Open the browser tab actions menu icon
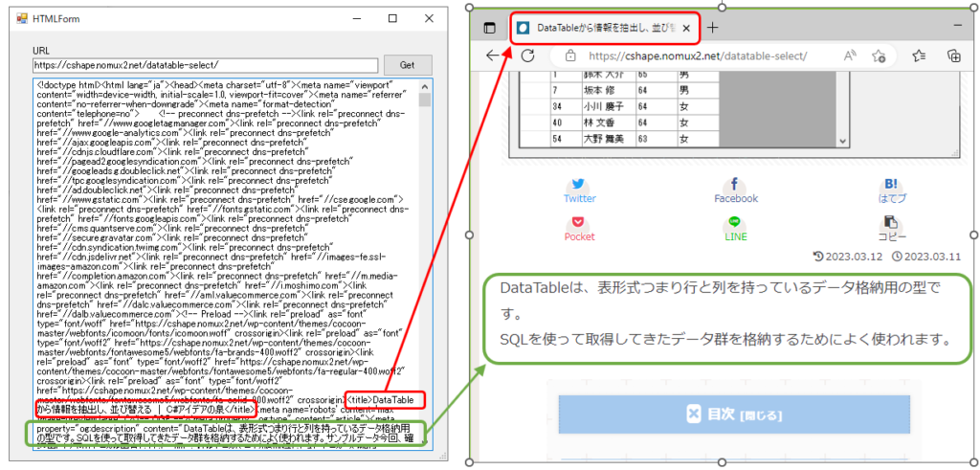Screen dimensions: 980x470 489,28
